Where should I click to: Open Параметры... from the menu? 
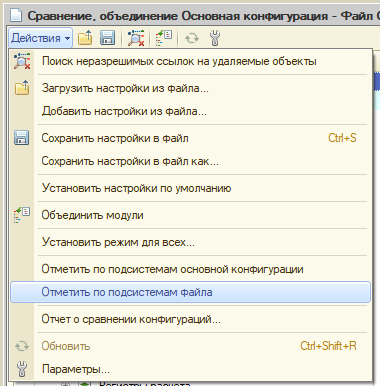click(x=191, y=369)
